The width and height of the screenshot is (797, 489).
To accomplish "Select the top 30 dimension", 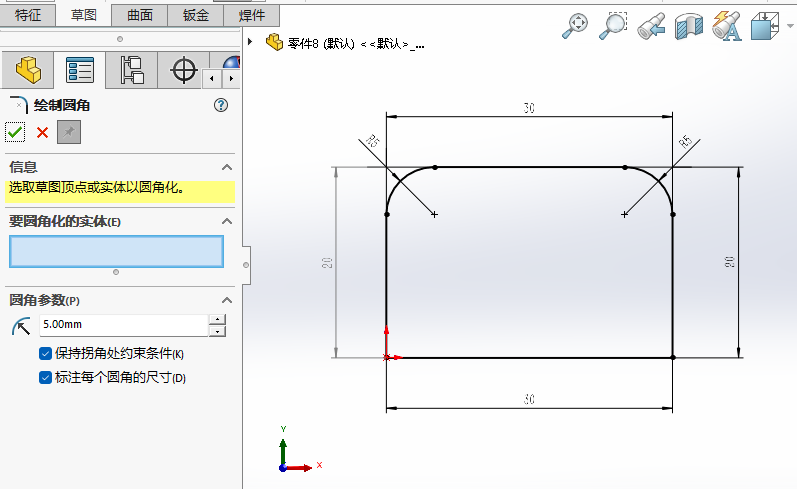I will (529, 108).
